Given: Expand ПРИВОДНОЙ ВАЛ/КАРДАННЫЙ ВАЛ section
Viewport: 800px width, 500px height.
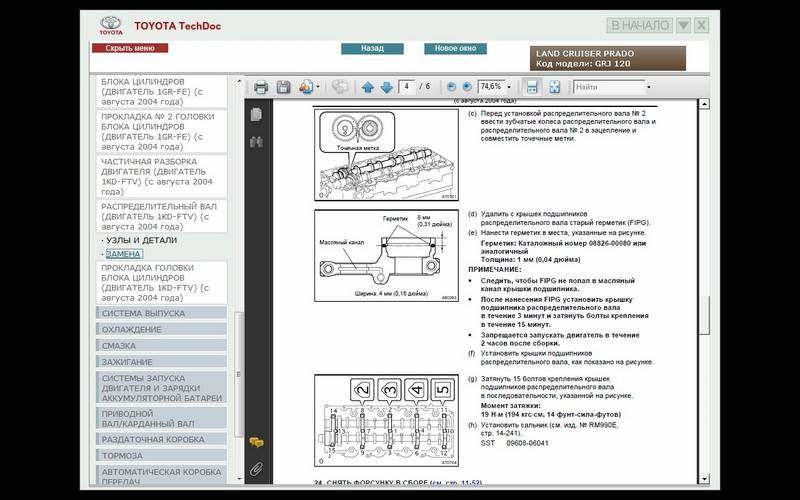Looking at the screenshot, I should tap(161, 418).
